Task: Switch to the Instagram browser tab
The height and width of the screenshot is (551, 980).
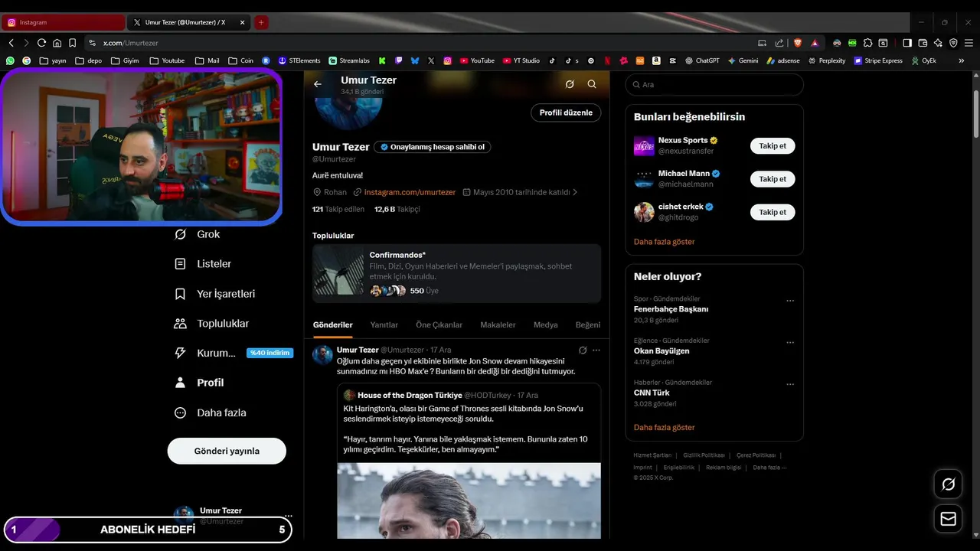Action: tap(63, 22)
